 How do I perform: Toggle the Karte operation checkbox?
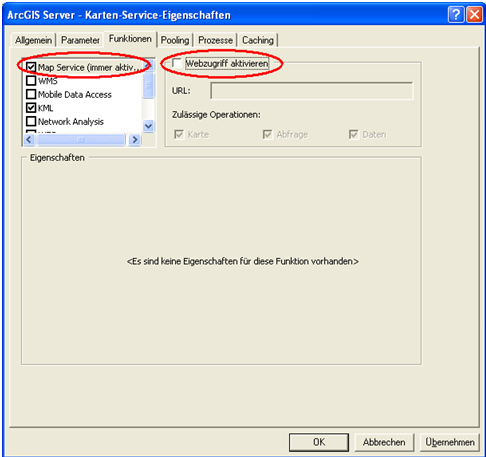pyautogui.click(x=179, y=135)
